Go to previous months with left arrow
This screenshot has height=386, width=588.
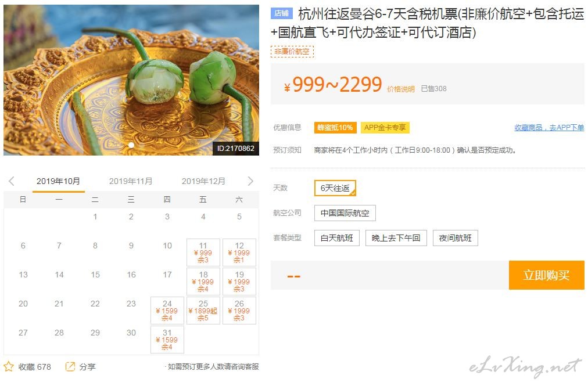click(x=12, y=181)
